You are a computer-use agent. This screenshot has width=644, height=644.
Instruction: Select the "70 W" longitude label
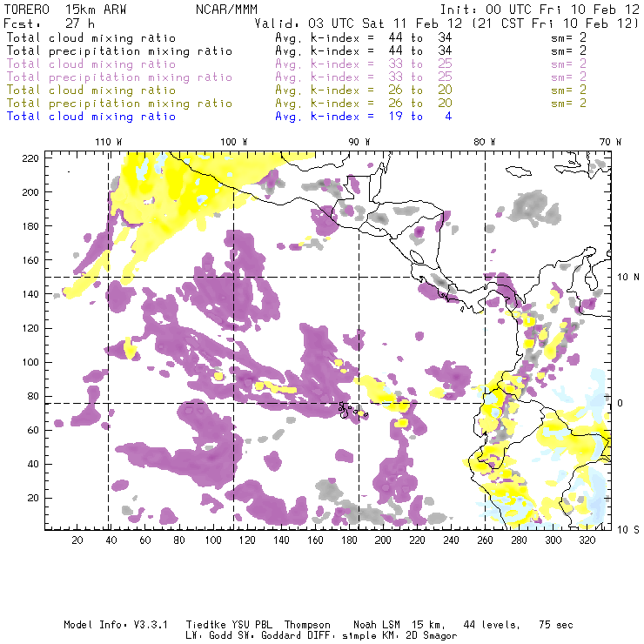tap(610, 142)
